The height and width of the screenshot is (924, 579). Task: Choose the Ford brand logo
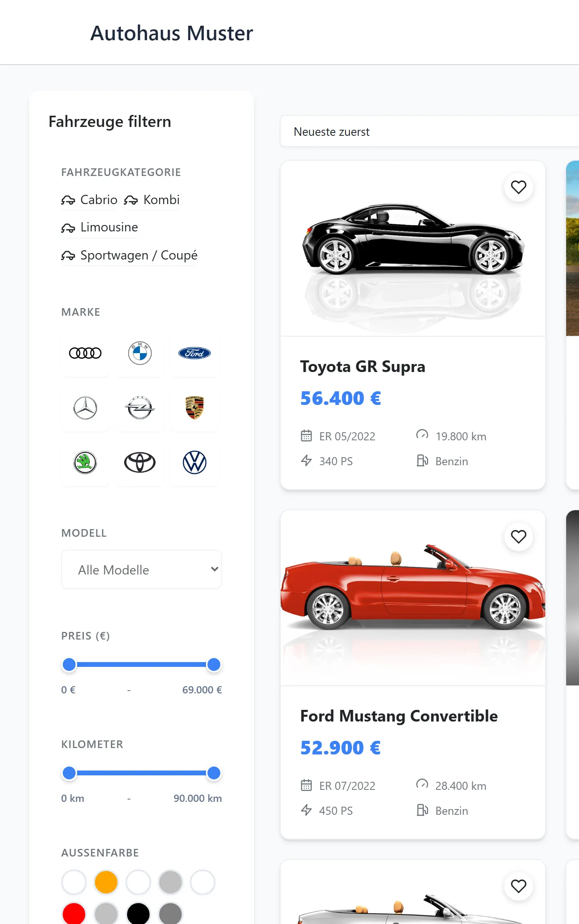click(195, 354)
